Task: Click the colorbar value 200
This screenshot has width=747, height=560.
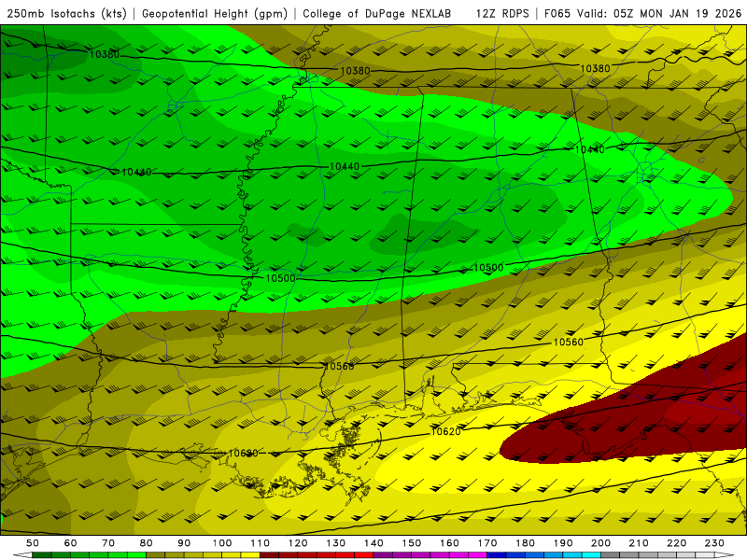Action: click(600, 543)
